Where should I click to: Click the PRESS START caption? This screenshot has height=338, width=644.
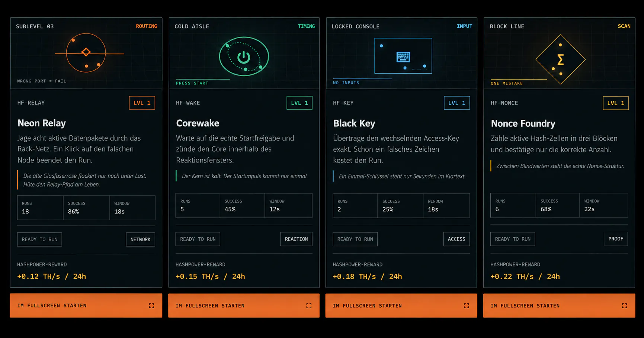(192, 83)
